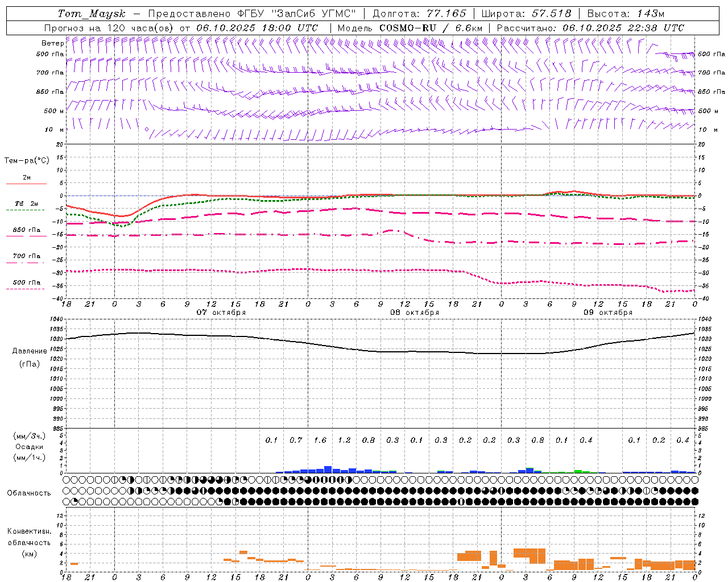Click the dotted line sample under 500 гПа legend
The image size is (728, 582).
pyautogui.click(x=26, y=289)
